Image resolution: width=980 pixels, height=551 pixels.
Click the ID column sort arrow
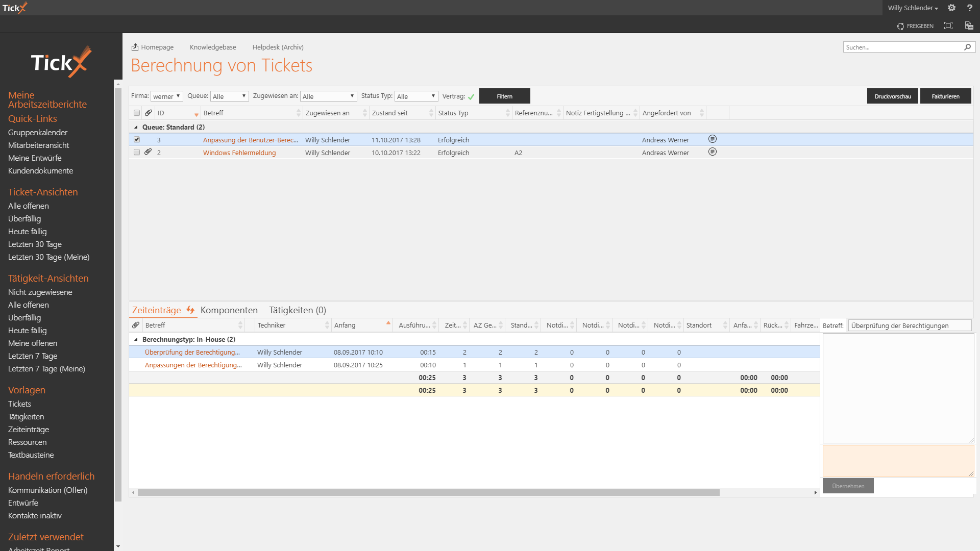197,115
